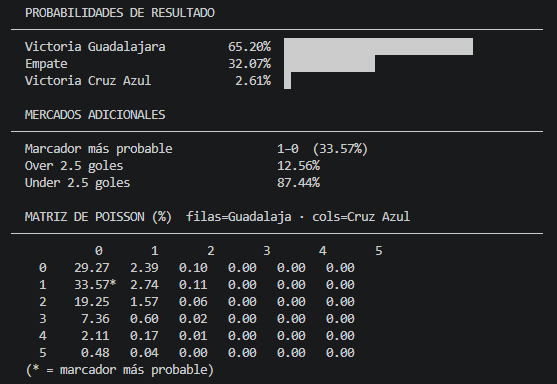
Task: Click the (* = marcador más probable) footnote
Action: pyautogui.click(x=120, y=370)
